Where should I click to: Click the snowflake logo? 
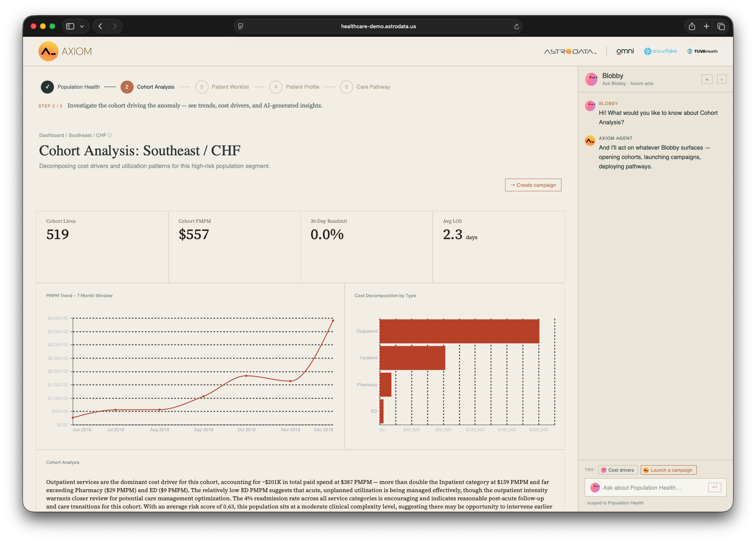click(660, 51)
